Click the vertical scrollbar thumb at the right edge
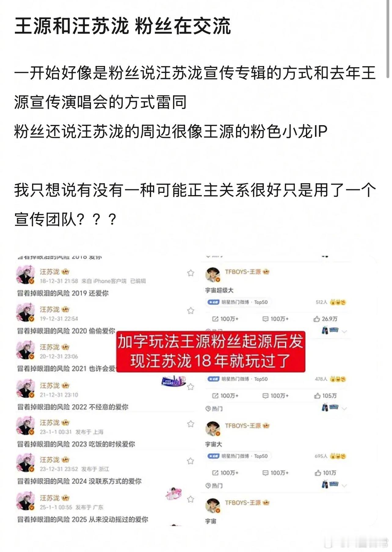This screenshot has width=392, height=552. pyautogui.click(x=388, y=40)
